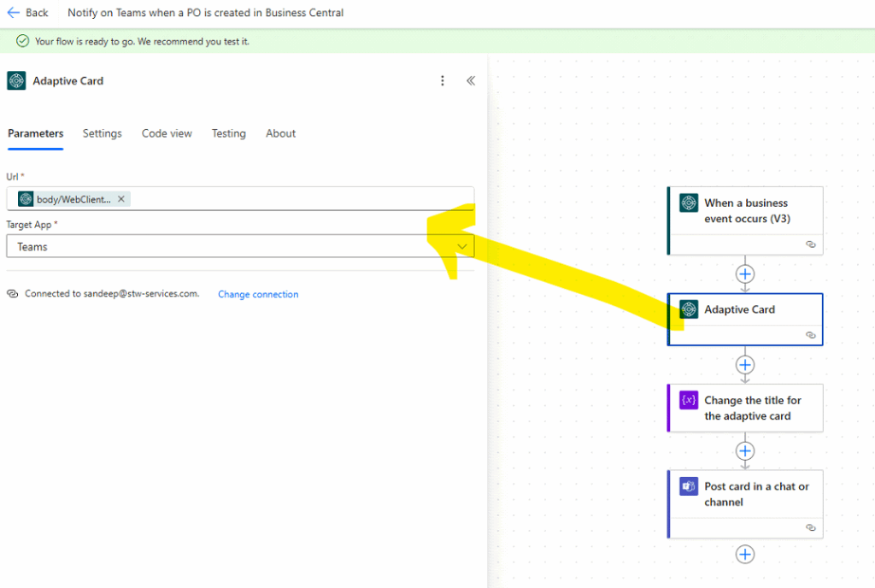Expand the Target App dropdown
This screenshot has width=875, height=588.
462,246
